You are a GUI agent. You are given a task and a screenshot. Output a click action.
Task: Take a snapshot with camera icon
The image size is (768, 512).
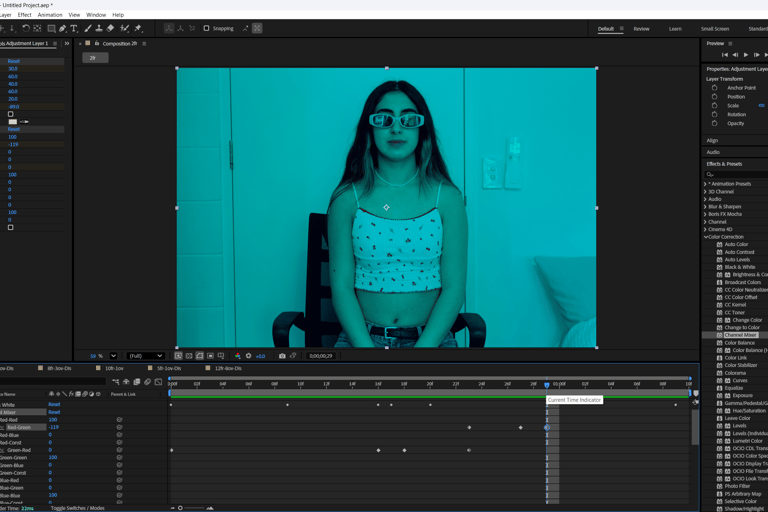(x=282, y=356)
